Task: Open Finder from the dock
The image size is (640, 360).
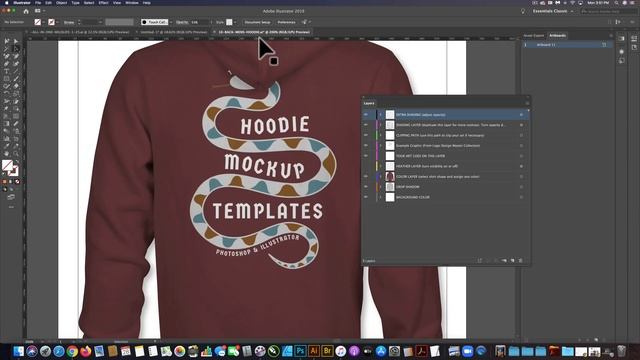Action: pyautogui.click(x=18, y=351)
